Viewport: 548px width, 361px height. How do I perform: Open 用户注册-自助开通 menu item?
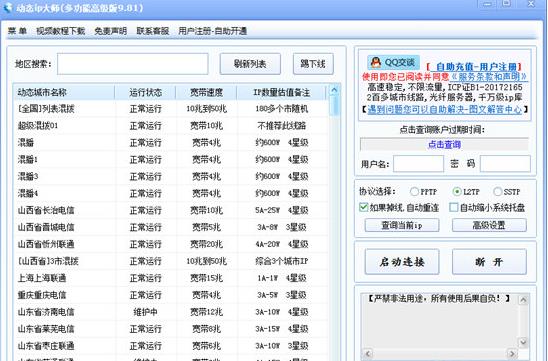click(212, 31)
